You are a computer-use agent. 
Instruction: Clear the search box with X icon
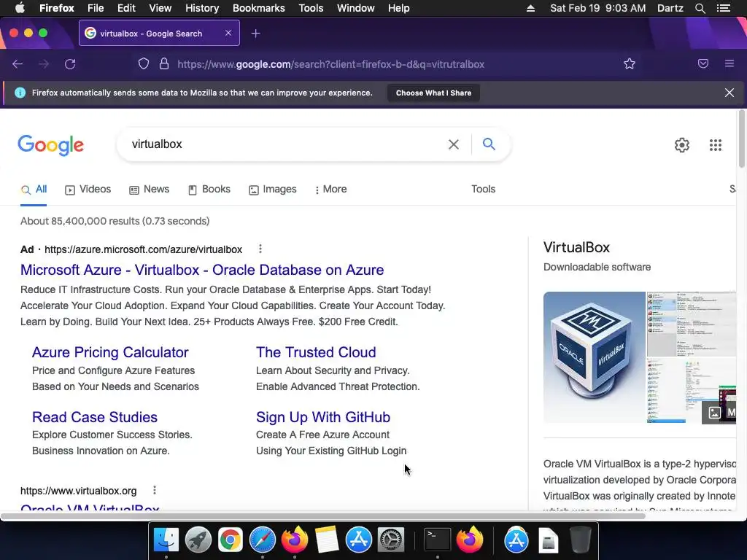(x=454, y=144)
